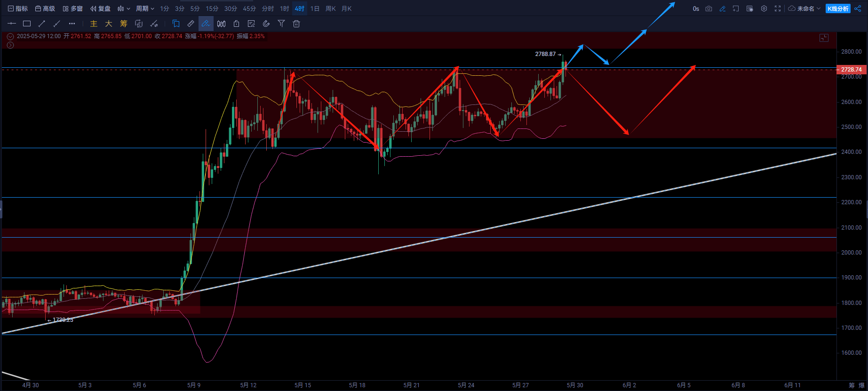Open the funnel filter icon
Viewport: 868px width, 391px height.
[x=281, y=24]
